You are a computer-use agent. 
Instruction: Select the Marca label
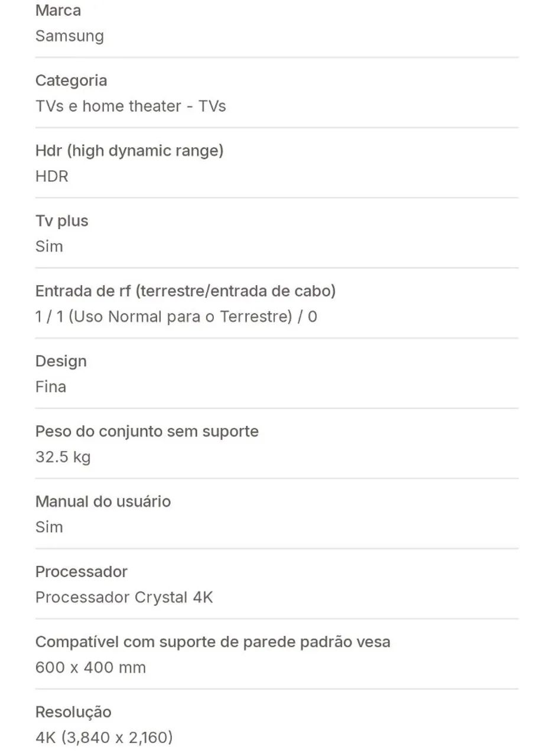click(58, 11)
